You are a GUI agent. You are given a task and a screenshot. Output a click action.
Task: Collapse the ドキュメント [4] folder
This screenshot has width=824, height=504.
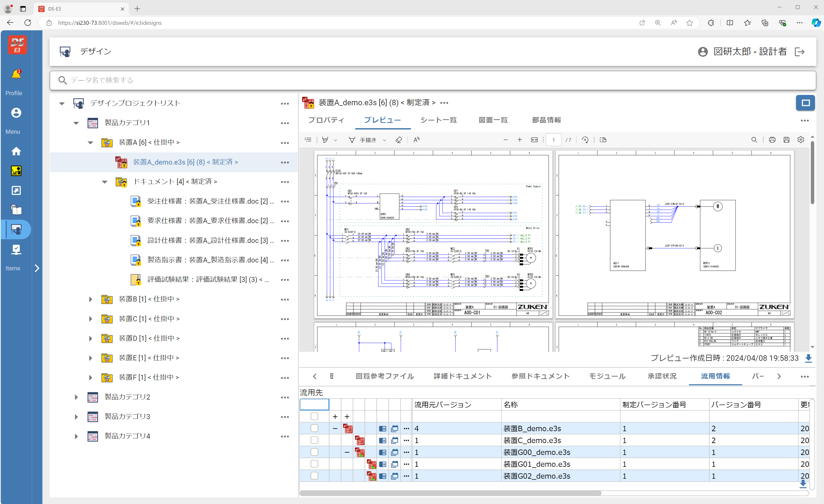click(x=105, y=182)
